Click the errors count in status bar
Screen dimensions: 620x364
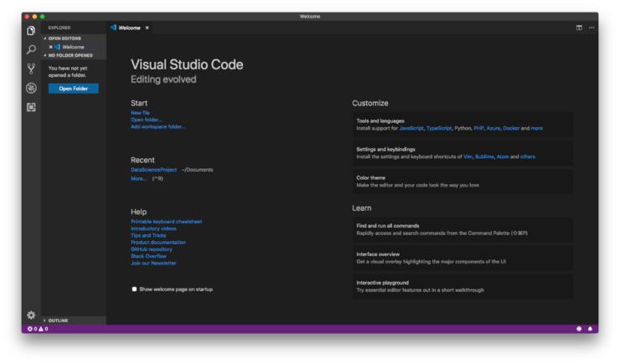point(33,329)
